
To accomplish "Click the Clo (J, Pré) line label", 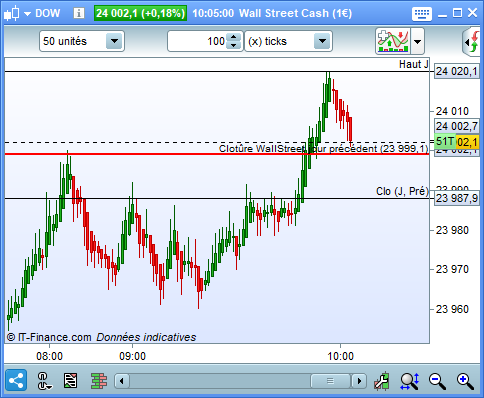I will [402, 191].
